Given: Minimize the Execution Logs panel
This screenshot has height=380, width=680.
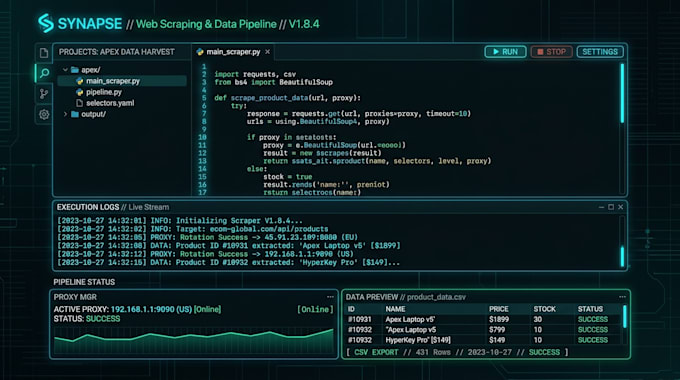Looking at the screenshot, I should pos(601,207).
